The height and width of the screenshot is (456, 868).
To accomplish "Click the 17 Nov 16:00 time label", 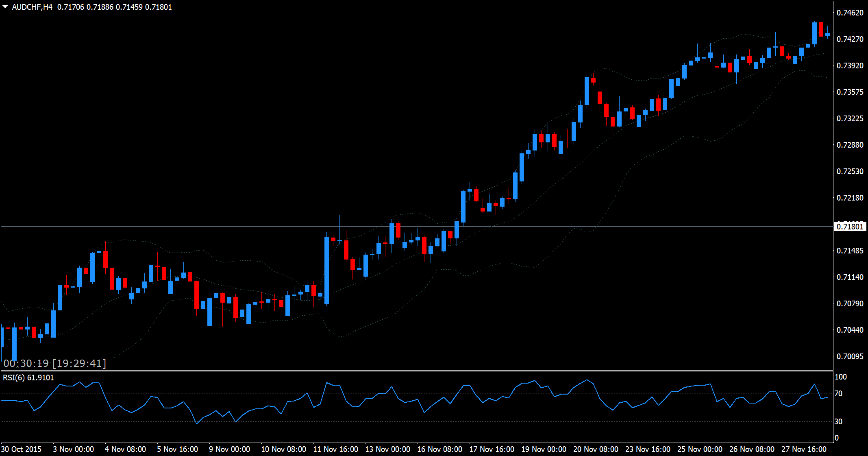I will click(x=492, y=449).
